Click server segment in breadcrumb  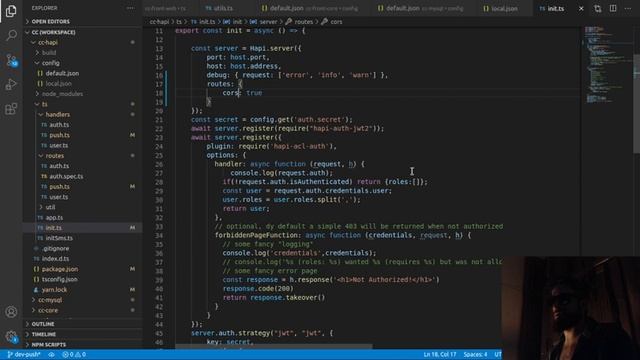coord(264,22)
